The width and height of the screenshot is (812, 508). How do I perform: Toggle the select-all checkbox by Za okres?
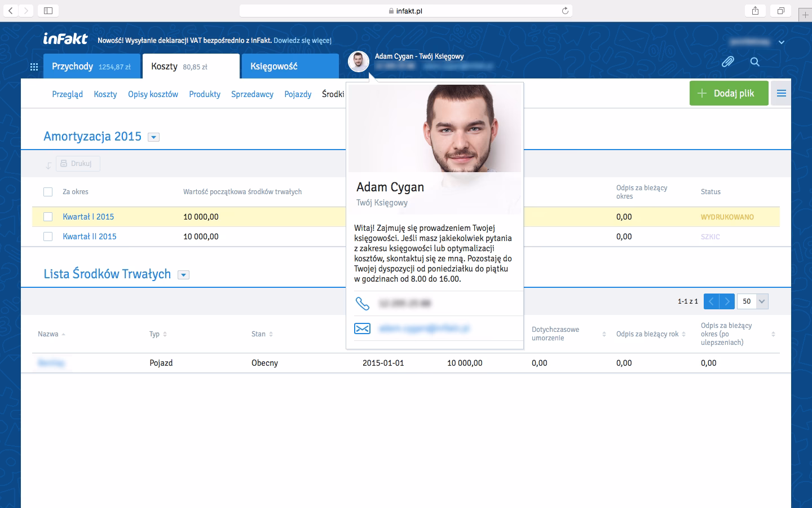pyautogui.click(x=48, y=192)
